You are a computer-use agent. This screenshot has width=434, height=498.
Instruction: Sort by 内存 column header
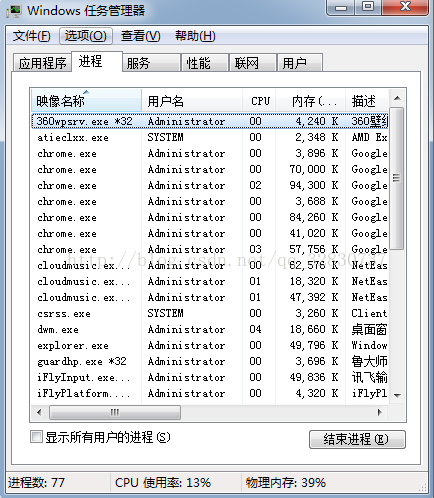pyautogui.click(x=311, y=101)
